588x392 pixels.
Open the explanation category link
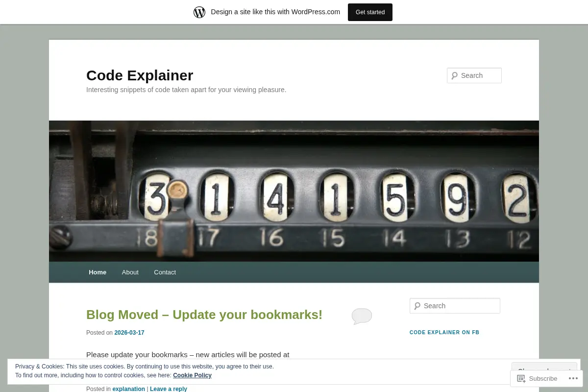pyautogui.click(x=128, y=389)
